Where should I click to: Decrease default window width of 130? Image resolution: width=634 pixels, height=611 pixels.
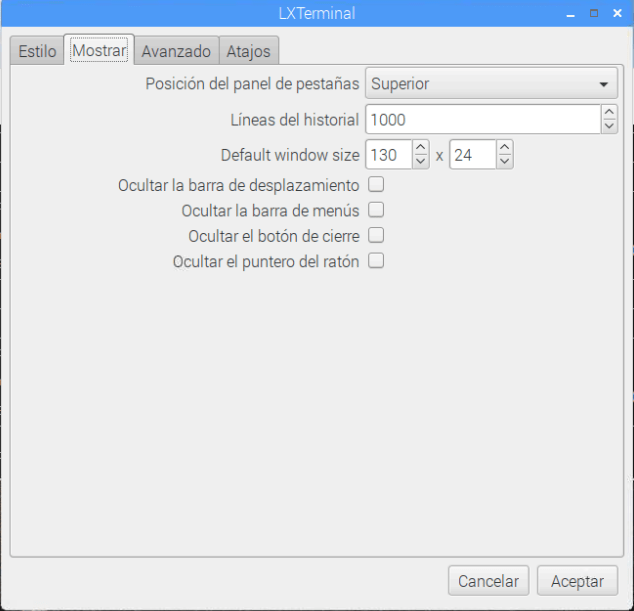[x=421, y=162]
